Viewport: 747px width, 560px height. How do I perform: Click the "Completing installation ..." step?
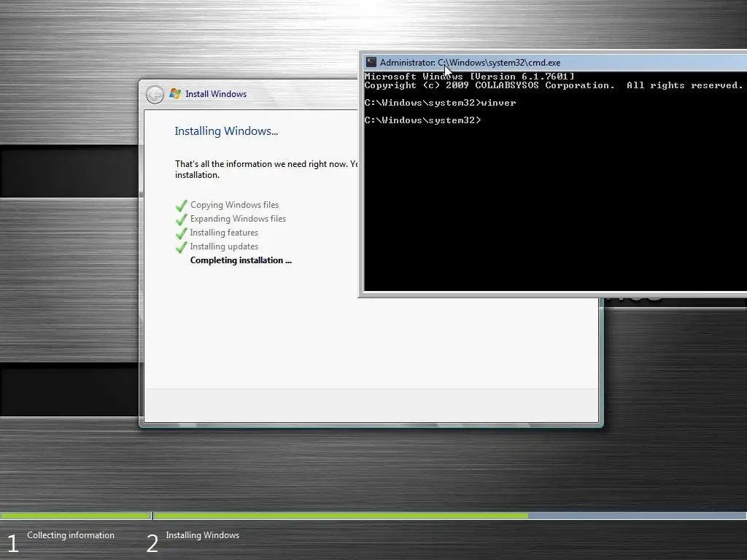[241, 260]
